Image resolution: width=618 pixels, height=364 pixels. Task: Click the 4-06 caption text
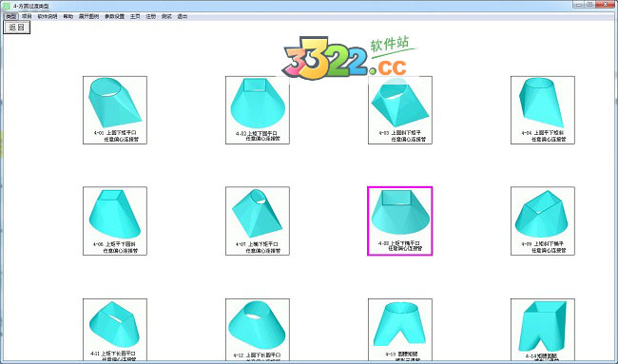click(x=115, y=247)
